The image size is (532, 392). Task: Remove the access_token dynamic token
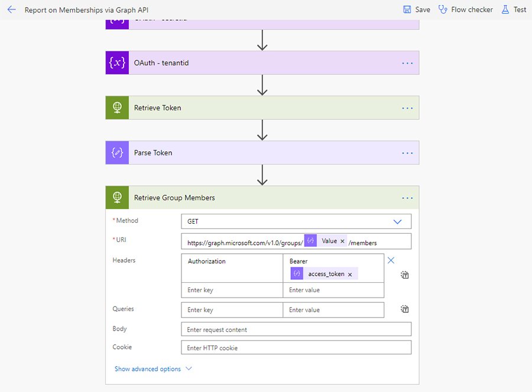(350, 274)
